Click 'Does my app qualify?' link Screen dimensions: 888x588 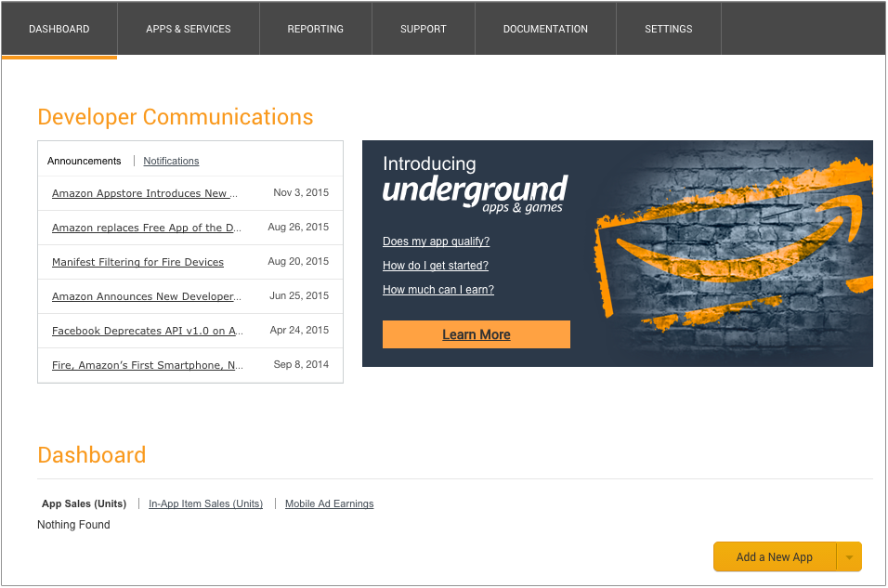(x=436, y=242)
